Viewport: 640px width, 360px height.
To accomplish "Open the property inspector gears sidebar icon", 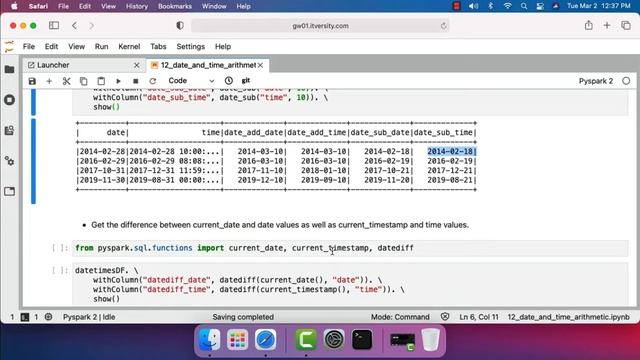I will [x=9, y=161].
